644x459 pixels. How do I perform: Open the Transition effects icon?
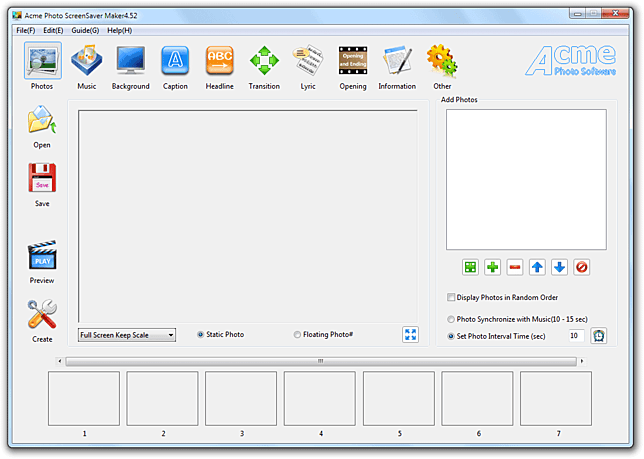(264, 61)
